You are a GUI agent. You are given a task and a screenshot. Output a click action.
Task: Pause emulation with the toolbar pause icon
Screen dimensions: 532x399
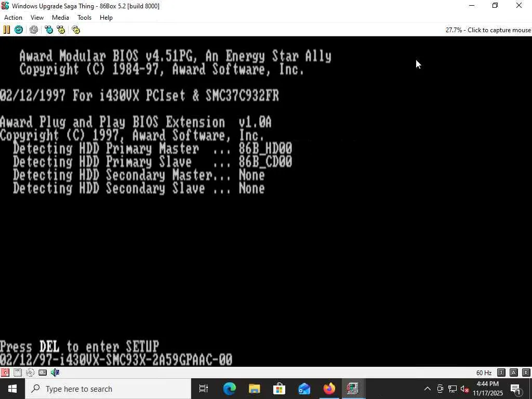tap(6, 30)
